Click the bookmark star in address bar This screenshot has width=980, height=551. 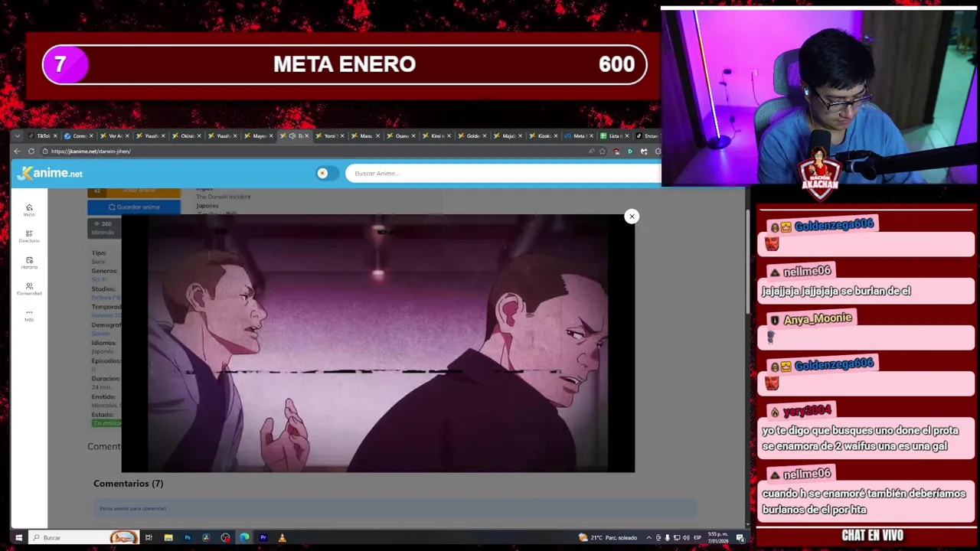pos(603,151)
